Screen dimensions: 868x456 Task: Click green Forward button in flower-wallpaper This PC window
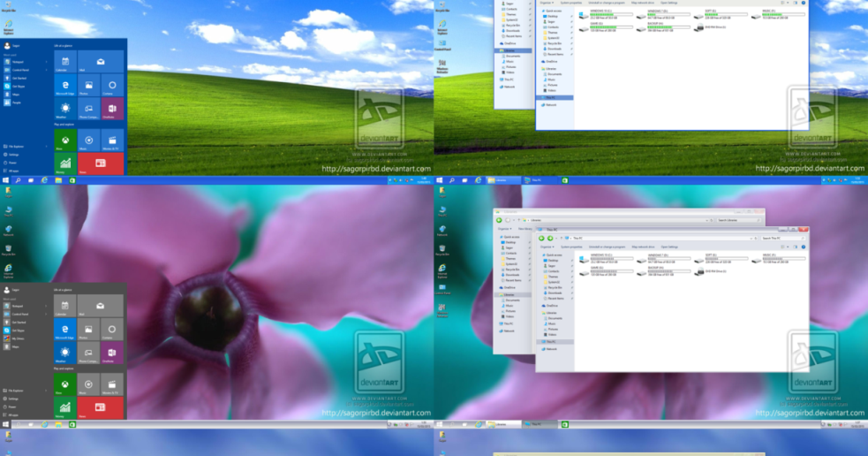click(x=550, y=239)
